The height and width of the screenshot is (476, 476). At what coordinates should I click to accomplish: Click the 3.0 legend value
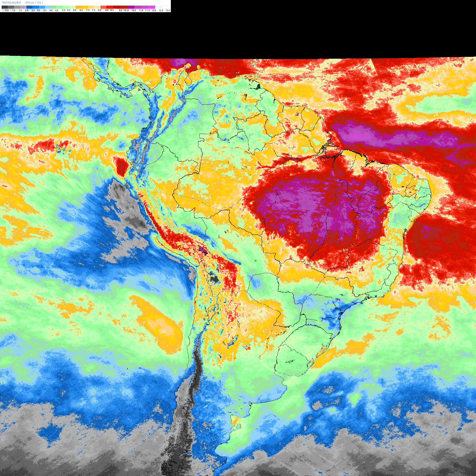coord(38,10)
